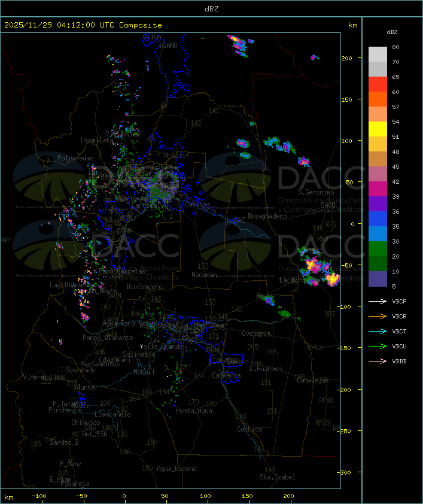
Task: Click the Pasarela map label
Action: pyautogui.click(x=75, y=484)
